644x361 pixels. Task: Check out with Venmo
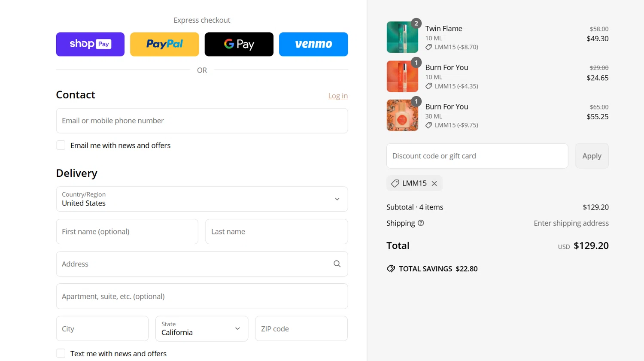coord(313,44)
